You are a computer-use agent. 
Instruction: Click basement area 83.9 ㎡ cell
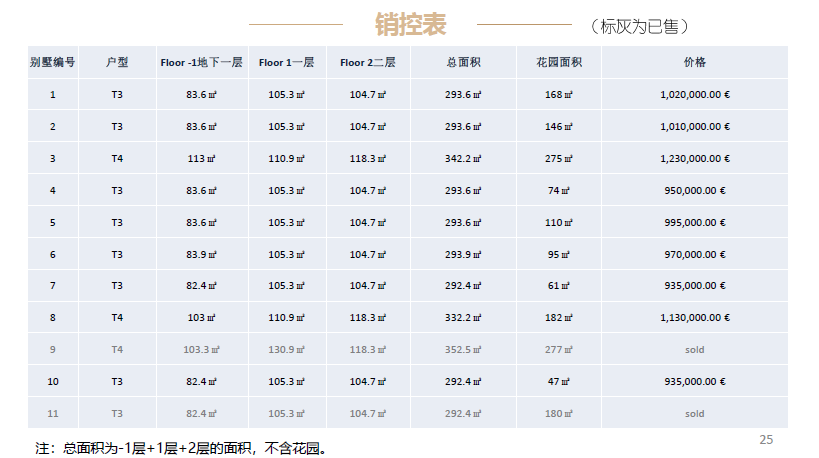pyautogui.click(x=202, y=254)
